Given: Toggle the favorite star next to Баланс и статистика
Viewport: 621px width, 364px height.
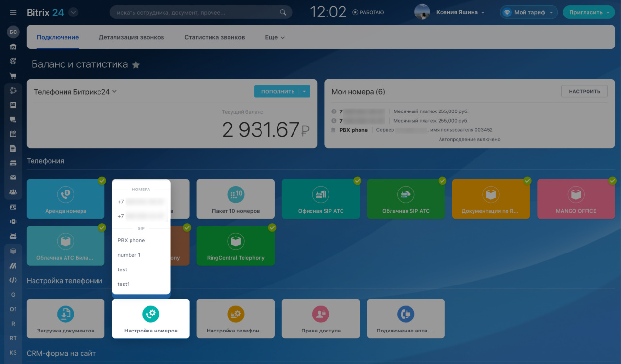Looking at the screenshot, I should [136, 65].
